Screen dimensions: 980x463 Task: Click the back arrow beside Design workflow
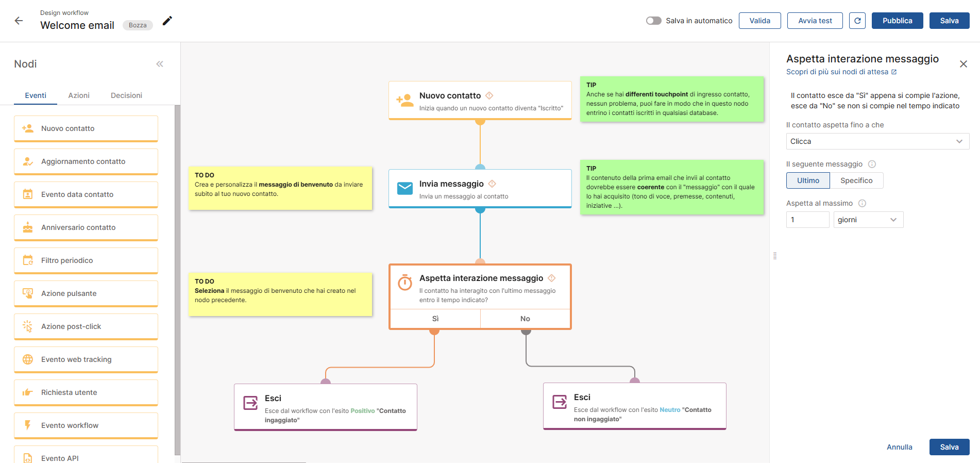coord(19,21)
